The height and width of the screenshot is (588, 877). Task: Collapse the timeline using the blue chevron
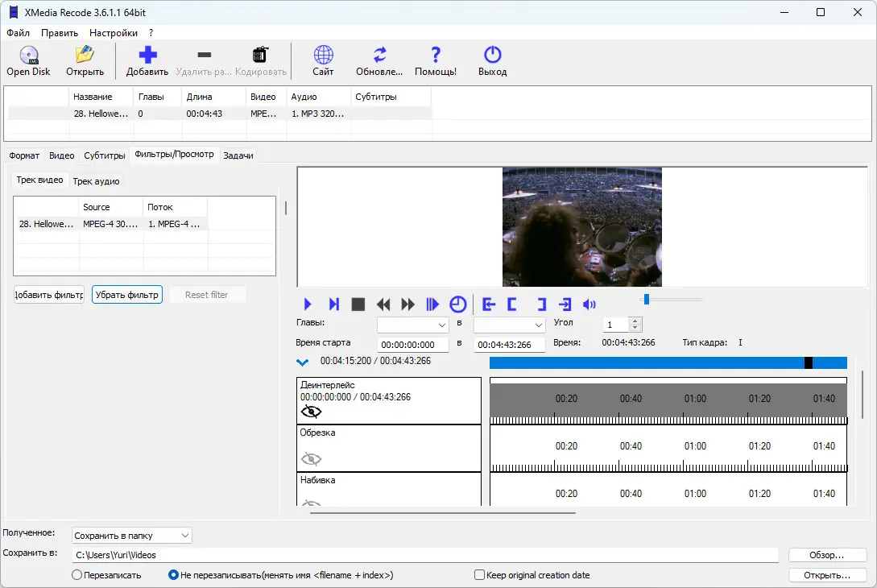(303, 362)
